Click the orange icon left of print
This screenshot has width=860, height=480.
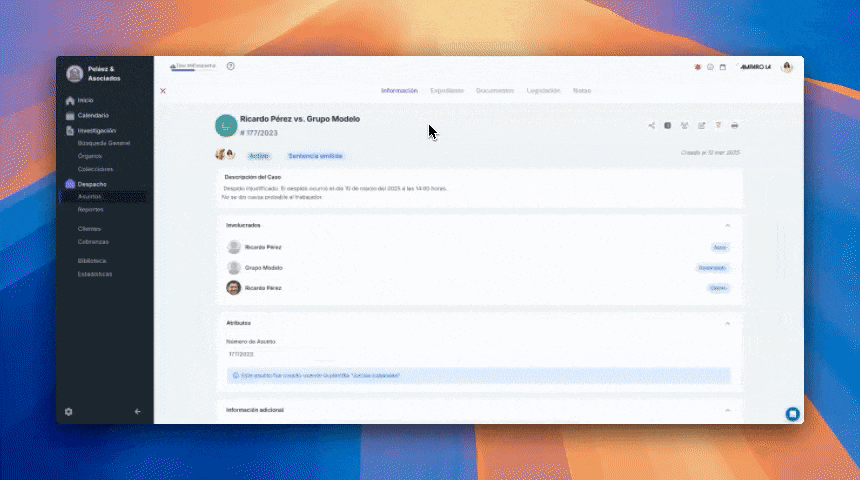click(718, 126)
